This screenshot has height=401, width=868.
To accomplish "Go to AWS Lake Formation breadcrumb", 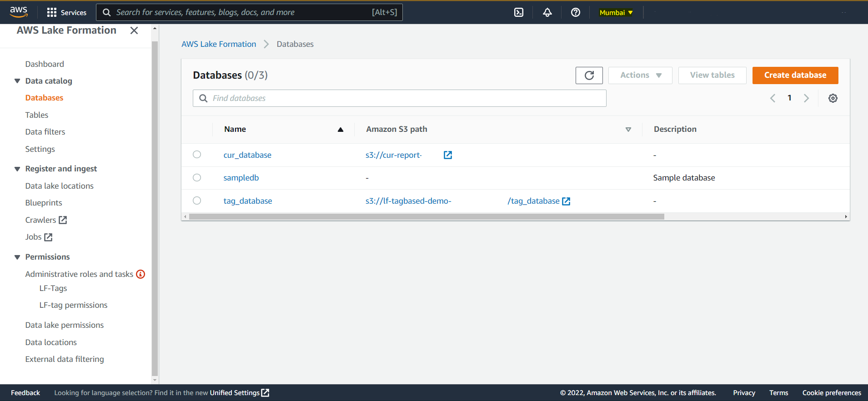I will pyautogui.click(x=219, y=44).
